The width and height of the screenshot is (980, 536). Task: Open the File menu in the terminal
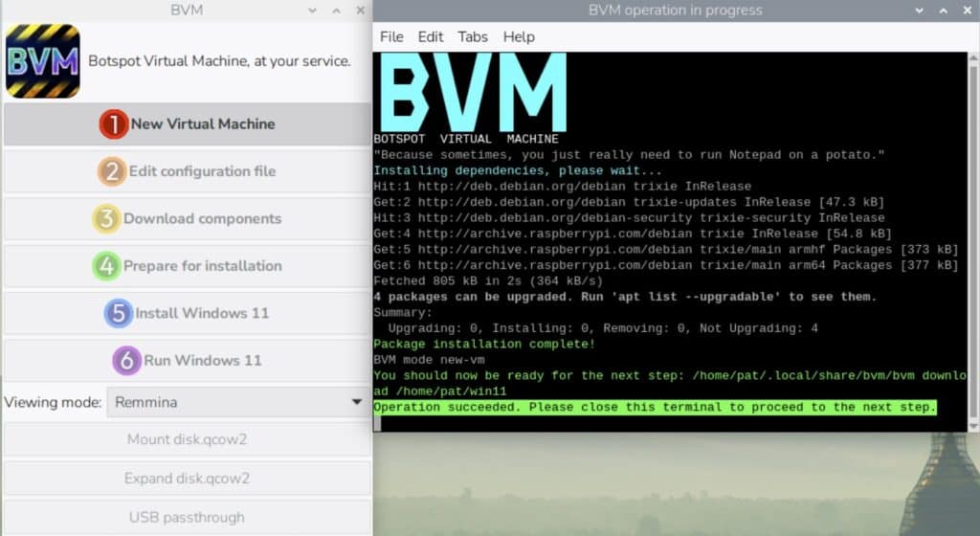click(391, 36)
